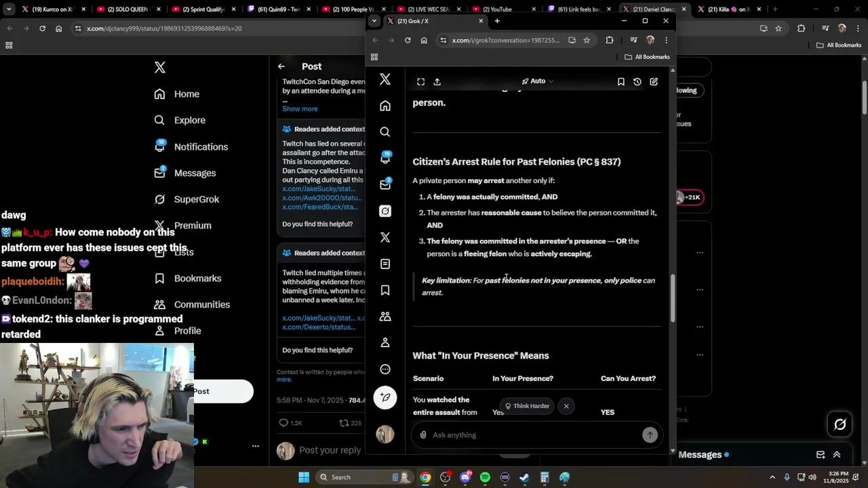Share the Grok conversation
Screen dimensions: 868x488
pos(437,81)
